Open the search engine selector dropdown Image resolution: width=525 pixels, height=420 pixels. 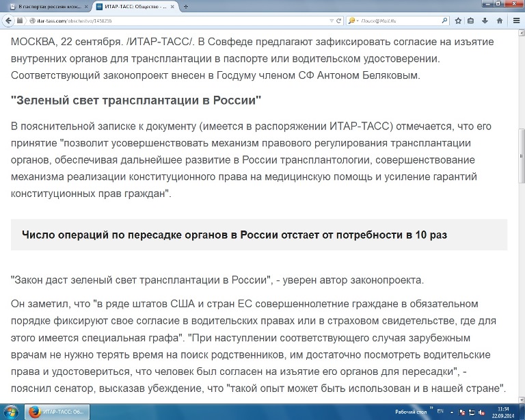point(353,21)
